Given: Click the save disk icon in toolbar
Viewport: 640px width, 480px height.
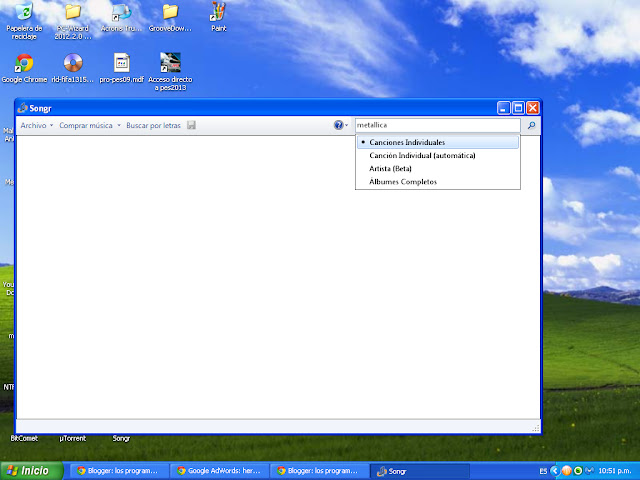Looking at the screenshot, I should pyautogui.click(x=191, y=125).
